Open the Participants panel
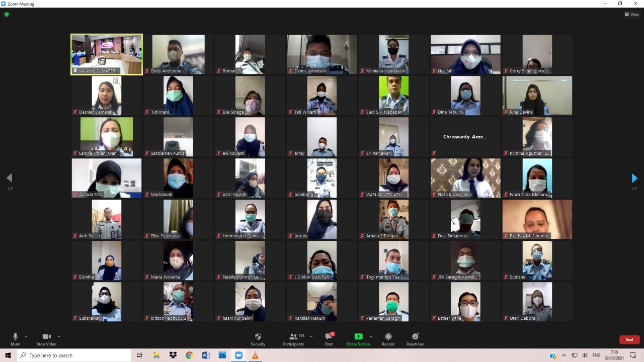The image size is (644, 362). [293, 338]
